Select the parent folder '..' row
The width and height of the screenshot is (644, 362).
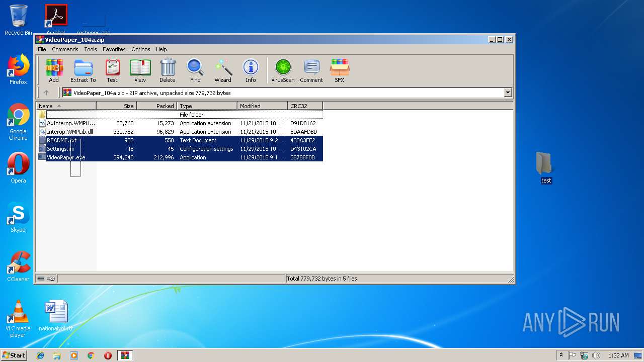[x=180, y=115]
